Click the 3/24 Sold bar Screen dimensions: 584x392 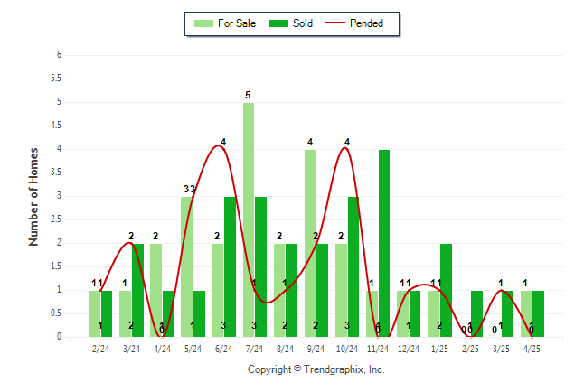tap(137, 290)
